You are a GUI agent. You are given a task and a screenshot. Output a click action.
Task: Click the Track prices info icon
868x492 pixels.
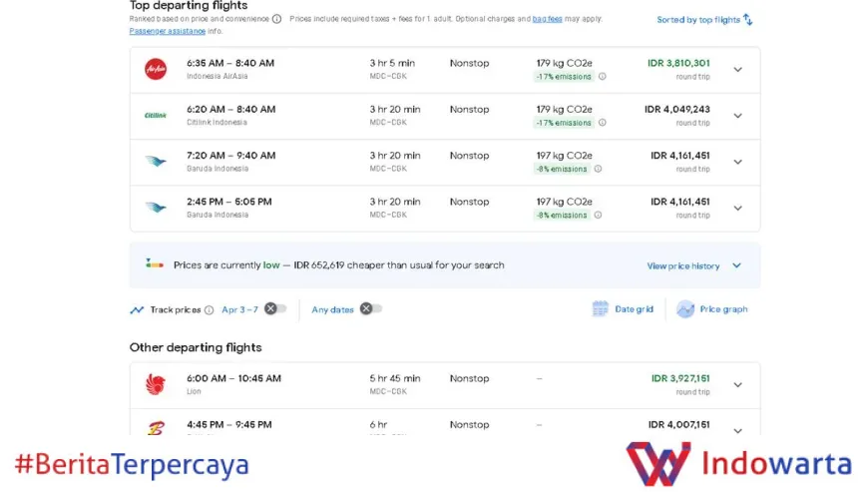click(209, 310)
